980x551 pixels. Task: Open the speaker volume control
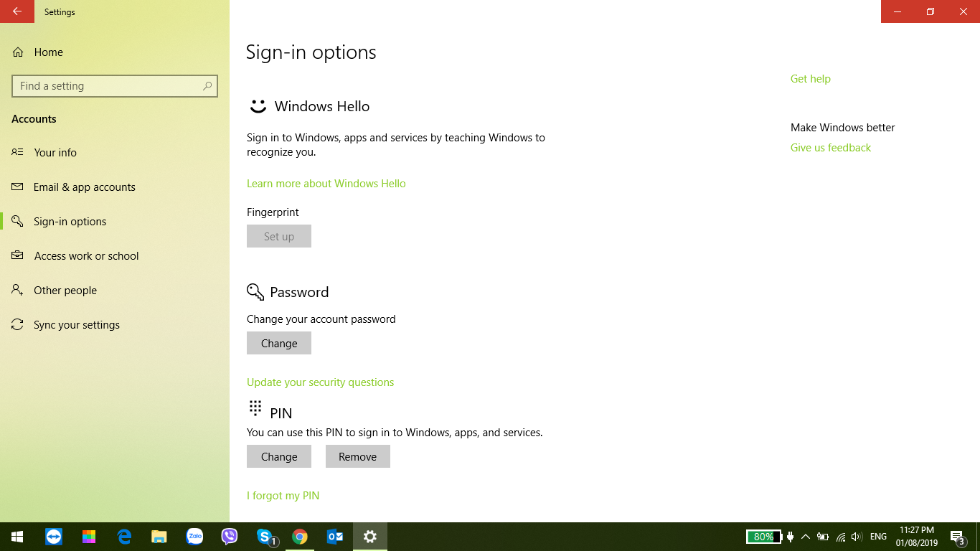(x=857, y=537)
